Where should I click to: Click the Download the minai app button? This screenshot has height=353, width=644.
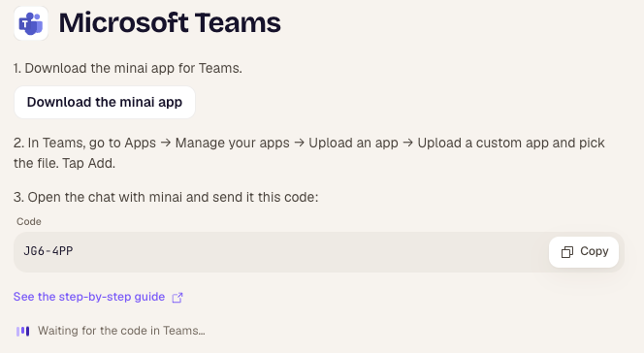[x=105, y=102]
